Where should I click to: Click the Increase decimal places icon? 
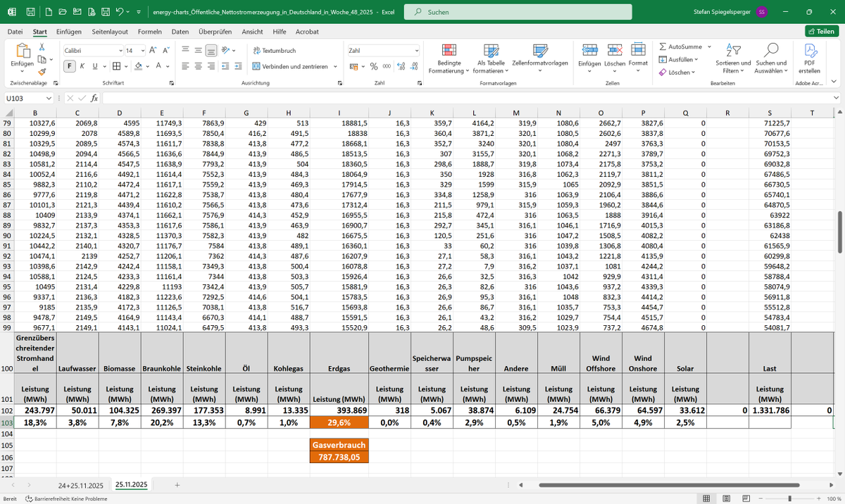point(401,66)
